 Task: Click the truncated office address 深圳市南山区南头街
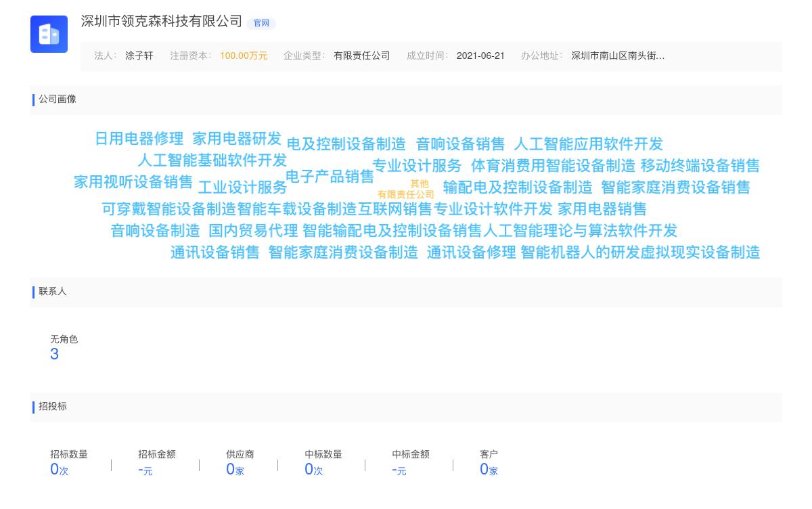pyautogui.click(x=617, y=56)
